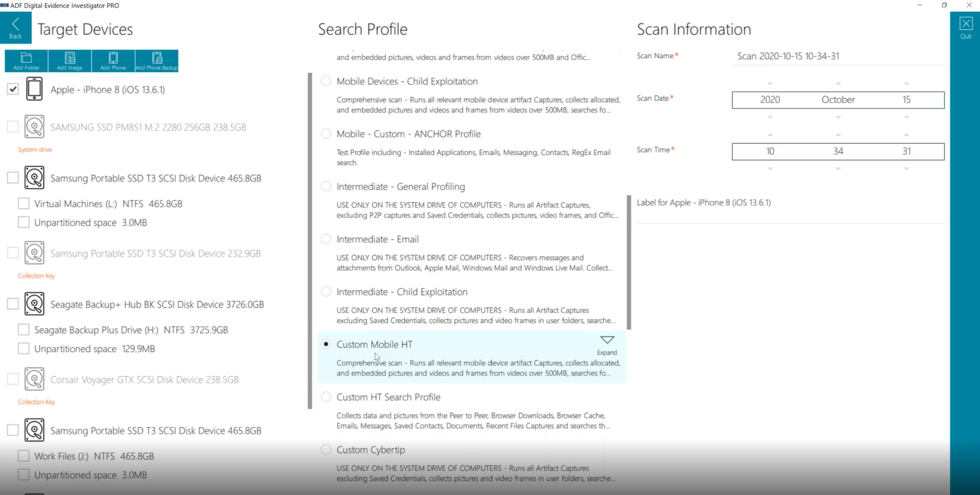Click the October month value
This screenshot has height=495, width=980.
(838, 100)
